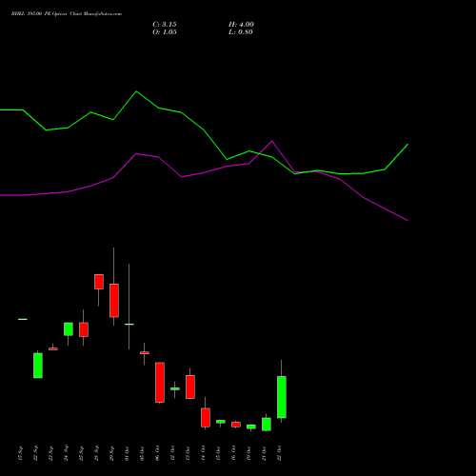Viewport: 476px width, 476px height.
Task: Click the 29 Sep date label
Action: coord(111,453)
